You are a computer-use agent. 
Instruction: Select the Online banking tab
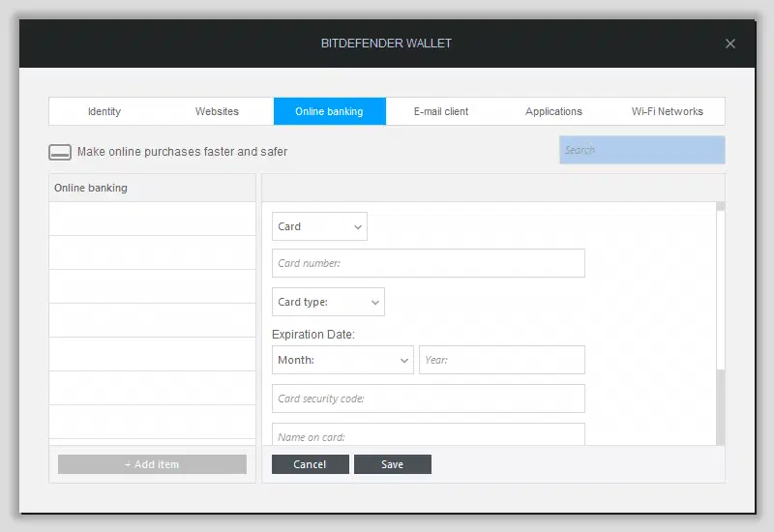(x=329, y=111)
